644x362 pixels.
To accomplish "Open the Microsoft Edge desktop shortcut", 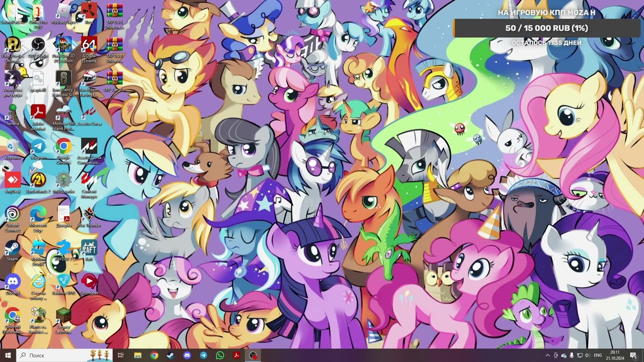I will point(38,219).
